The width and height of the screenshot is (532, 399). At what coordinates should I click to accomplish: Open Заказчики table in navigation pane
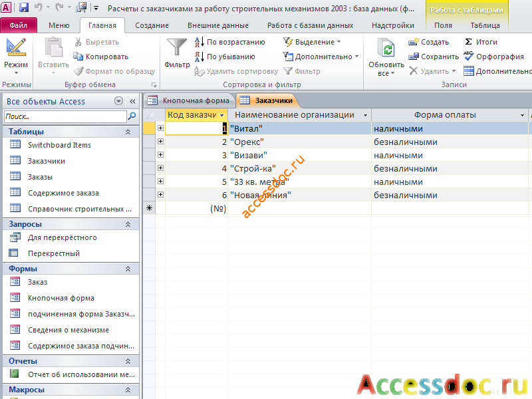(x=47, y=161)
